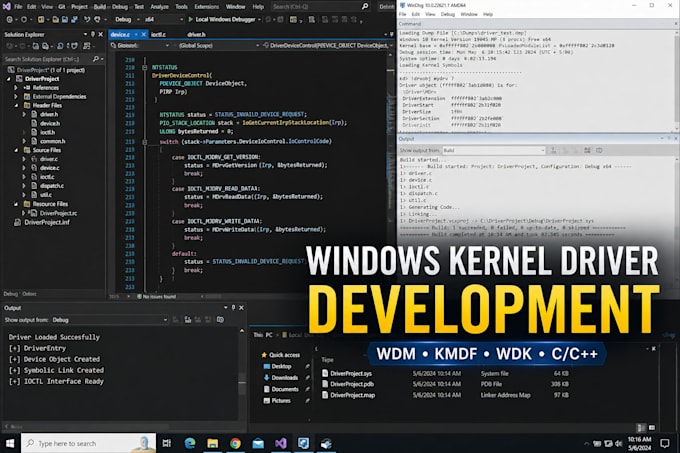Click the Debug Output vertical scrollbar
Image resolution: width=680 pixels, height=453 pixels.
coord(242,374)
